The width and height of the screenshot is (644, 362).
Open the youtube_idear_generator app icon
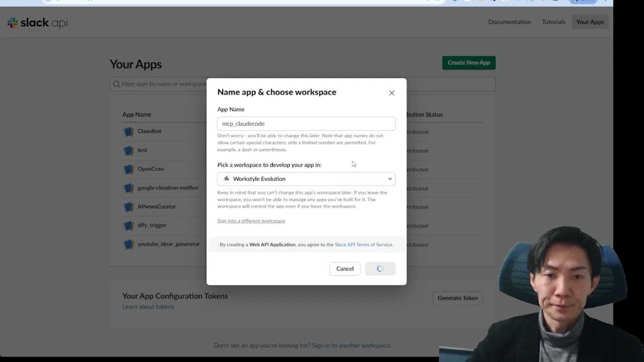[x=129, y=244]
